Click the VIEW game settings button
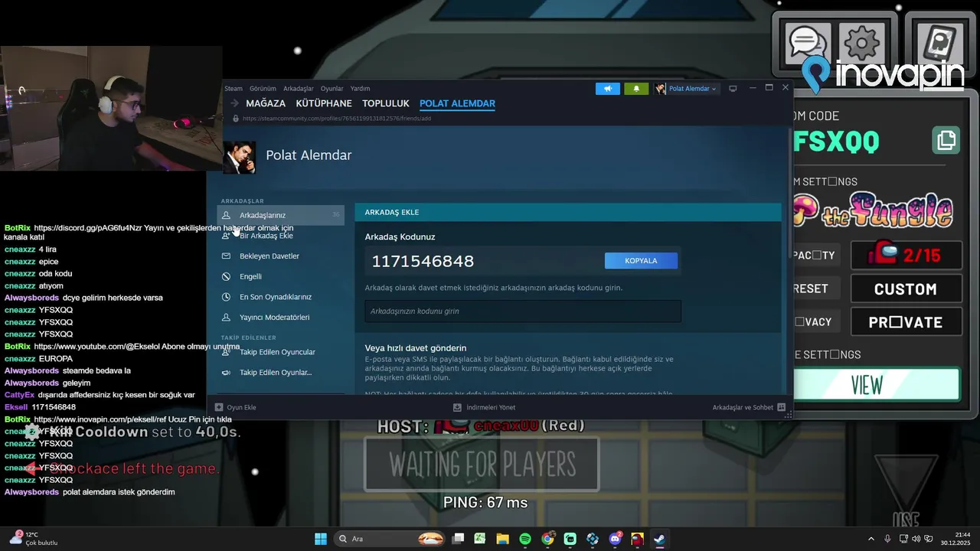 coord(876,385)
